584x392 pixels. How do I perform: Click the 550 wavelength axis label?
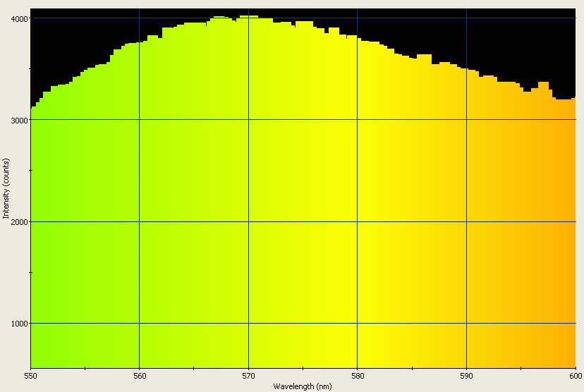pos(30,376)
